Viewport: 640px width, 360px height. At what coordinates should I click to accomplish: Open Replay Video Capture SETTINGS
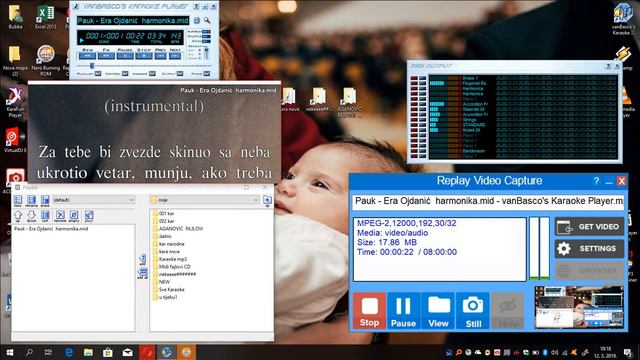point(589,249)
